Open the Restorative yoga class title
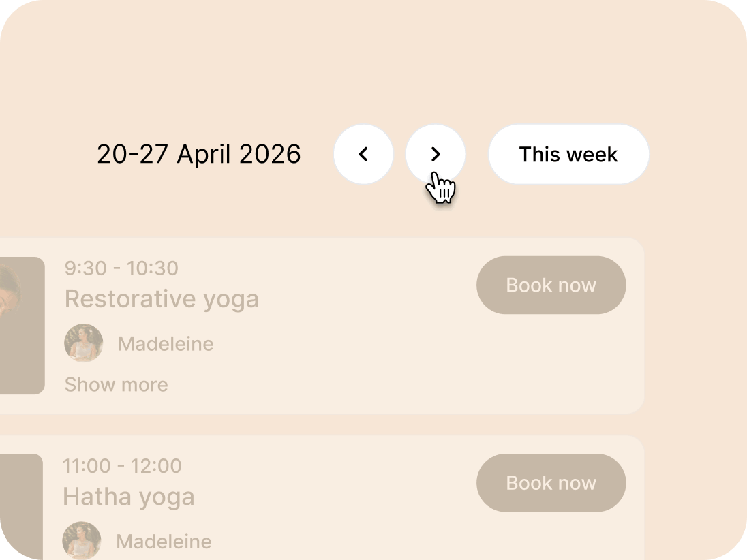The width and height of the screenshot is (747, 560). point(162,299)
